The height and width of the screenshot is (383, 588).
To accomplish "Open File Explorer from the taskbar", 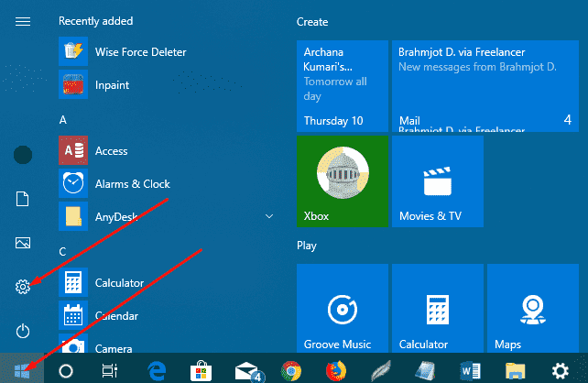I will click(x=516, y=371).
